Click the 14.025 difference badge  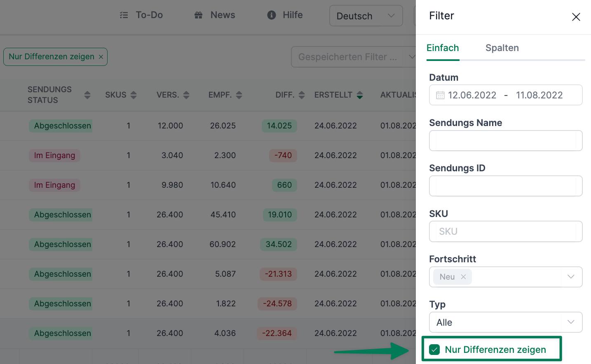point(279,126)
